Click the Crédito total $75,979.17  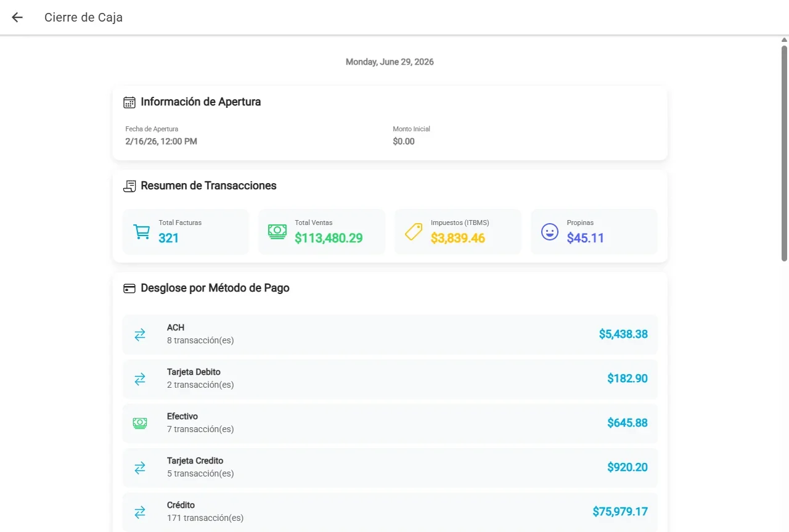[x=620, y=512]
